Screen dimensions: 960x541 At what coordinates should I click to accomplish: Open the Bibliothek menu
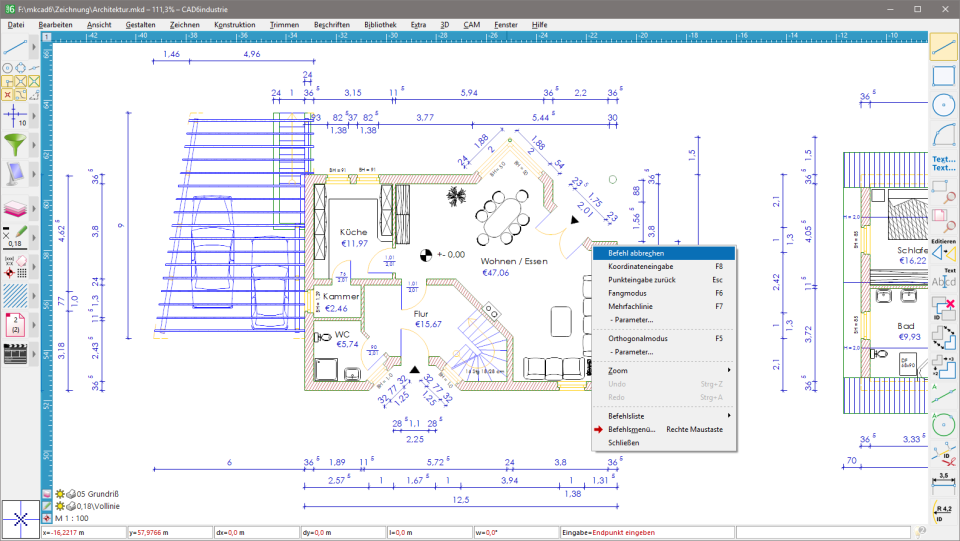pos(380,24)
